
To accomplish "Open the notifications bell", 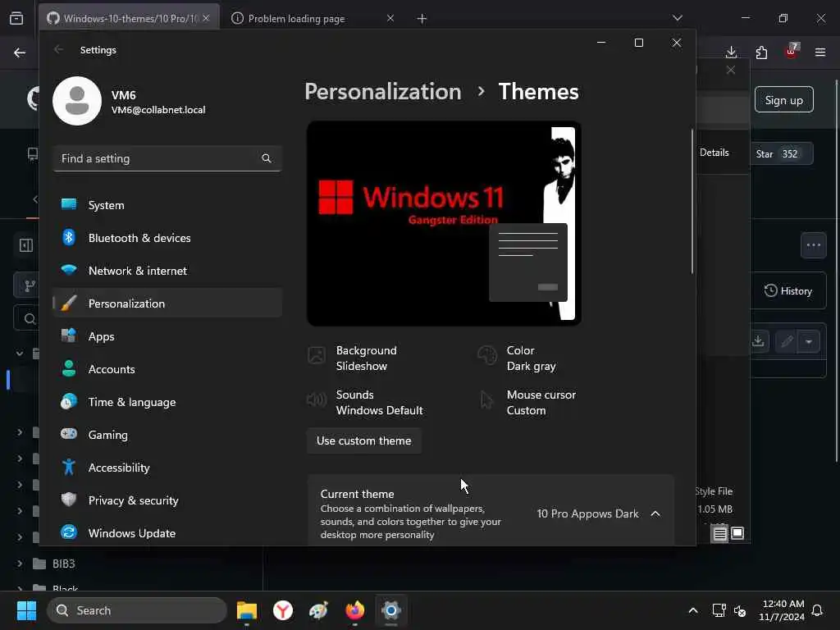I will pos(817,610).
